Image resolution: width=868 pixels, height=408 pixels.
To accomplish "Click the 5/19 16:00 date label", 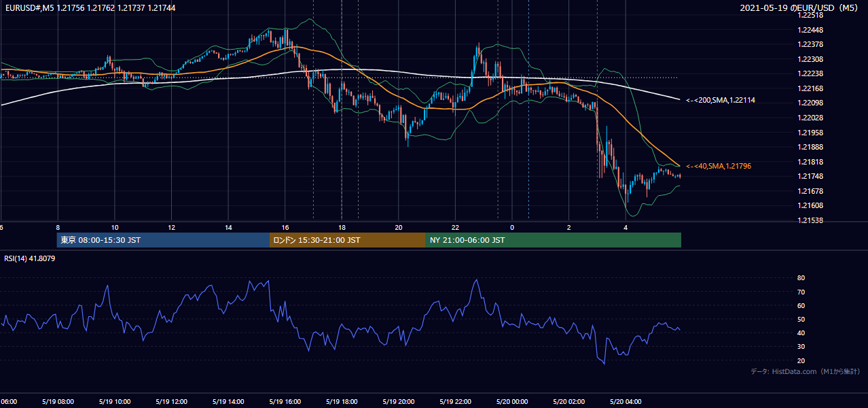I will (284, 401).
